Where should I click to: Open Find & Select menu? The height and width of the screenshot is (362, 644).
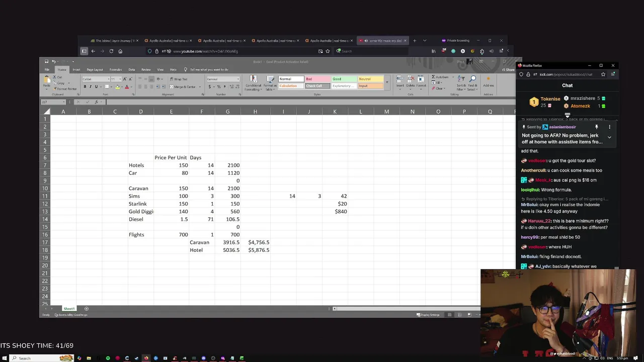click(473, 83)
